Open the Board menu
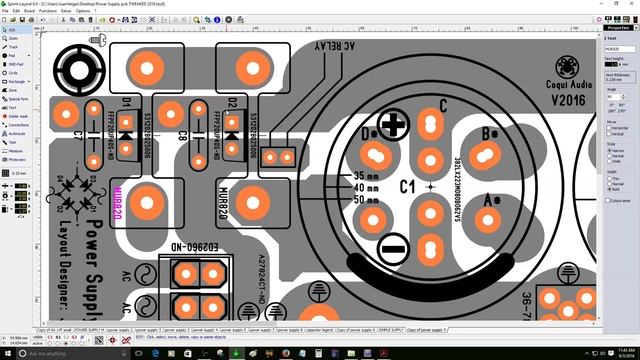The height and width of the screenshot is (360, 640). coord(29,11)
